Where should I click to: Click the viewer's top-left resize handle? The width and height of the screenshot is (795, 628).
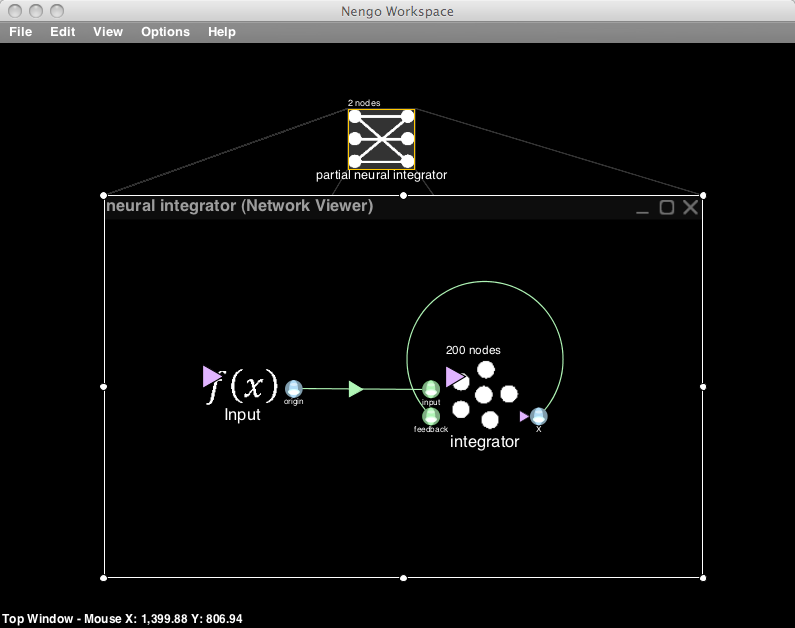pyautogui.click(x=104, y=195)
